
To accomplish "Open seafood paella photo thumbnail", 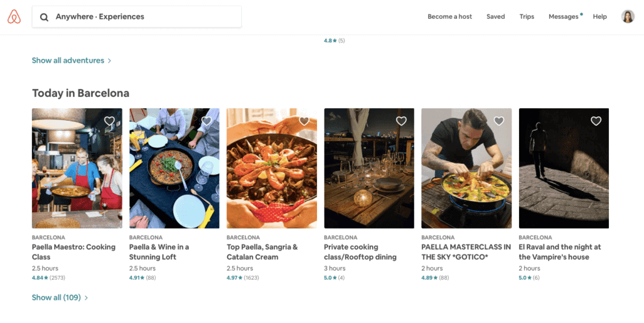I will pyautogui.click(x=271, y=168).
